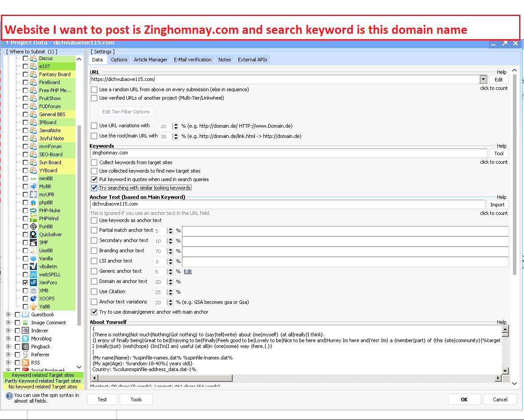
Task: Uncheck the XenForo engine checkbox
Action: 25,283
